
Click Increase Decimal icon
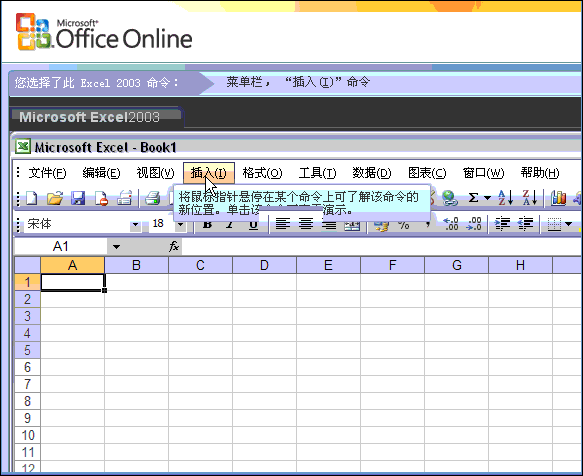point(451,224)
